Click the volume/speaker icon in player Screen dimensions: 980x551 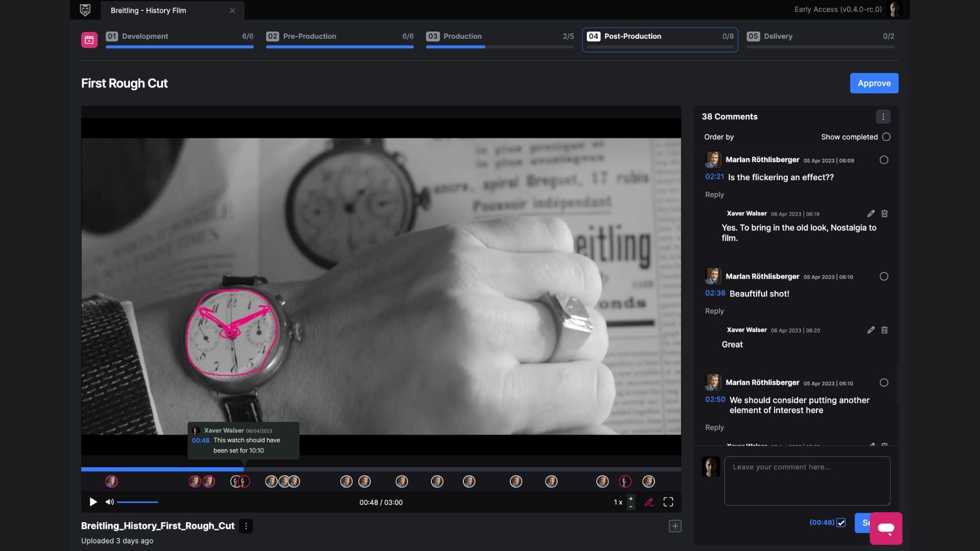[x=110, y=502]
